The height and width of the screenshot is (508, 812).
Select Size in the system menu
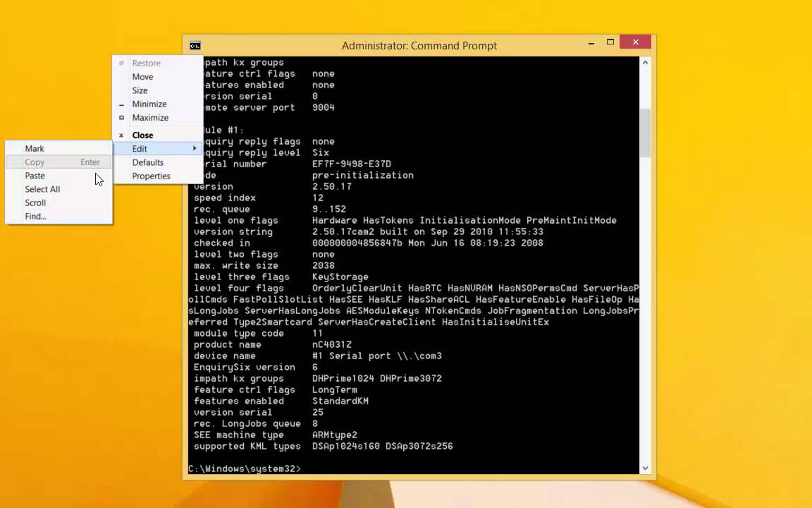click(x=158, y=90)
